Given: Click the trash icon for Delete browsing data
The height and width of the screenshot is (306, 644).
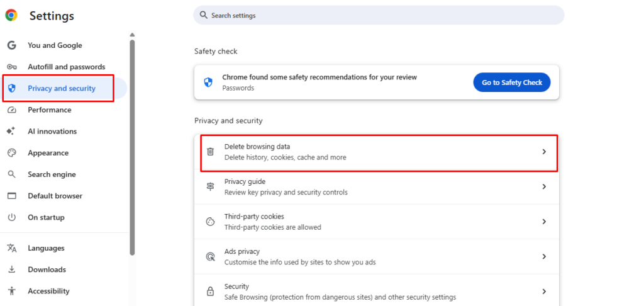Looking at the screenshot, I should coord(211,152).
